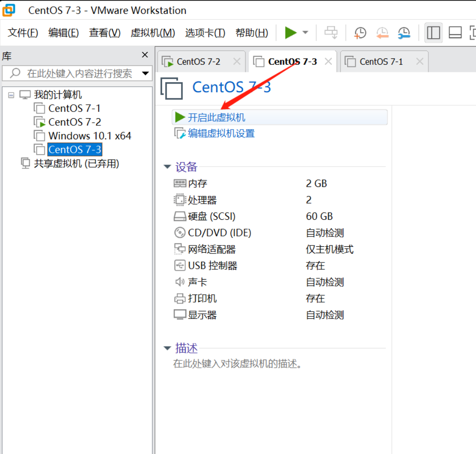The height and width of the screenshot is (454, 476).
Task: Click the 硬盘 (SCSI) disk icon
Action: [x=180, y=216]
